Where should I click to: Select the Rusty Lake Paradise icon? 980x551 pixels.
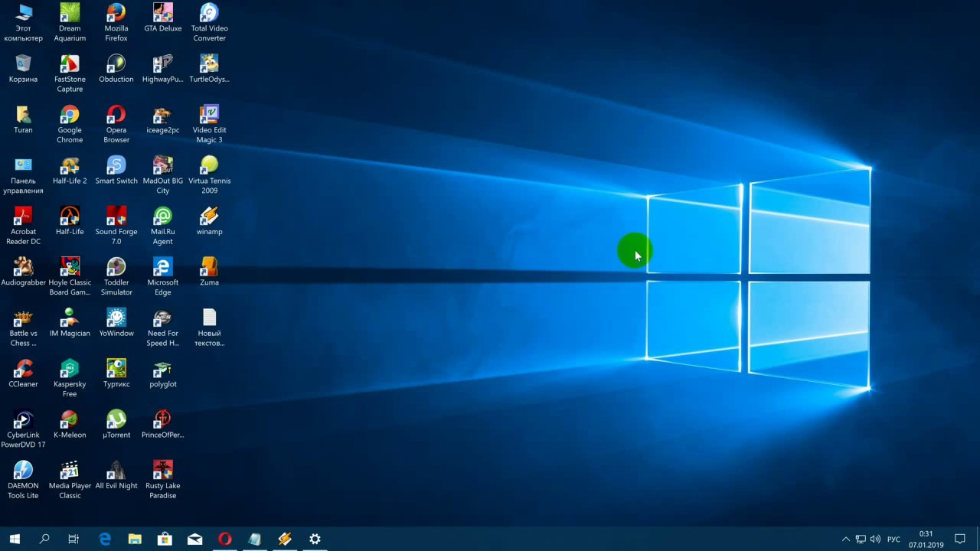click(x=163, y=481)
